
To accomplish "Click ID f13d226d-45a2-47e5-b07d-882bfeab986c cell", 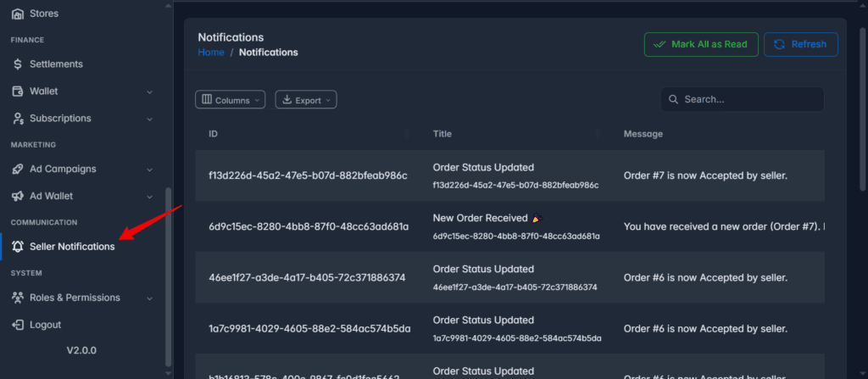I will click(x=308, y=176).
